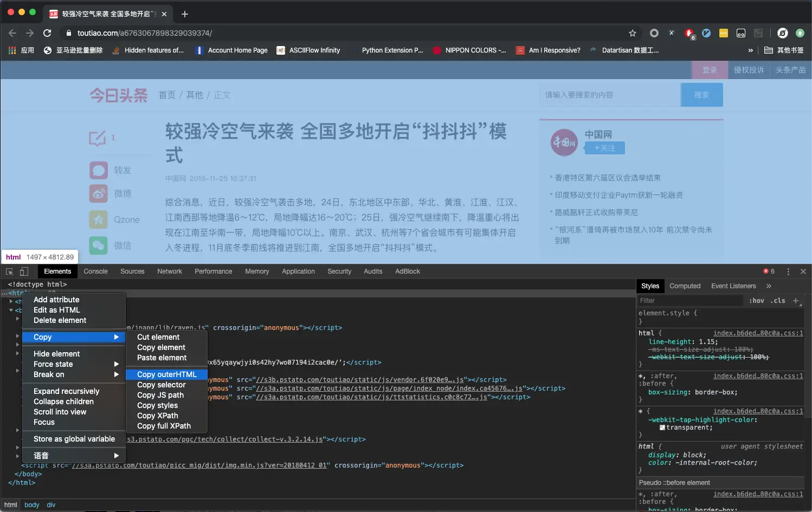Open the Performance tab
812x512 pixels.
[x=214, y=271]
